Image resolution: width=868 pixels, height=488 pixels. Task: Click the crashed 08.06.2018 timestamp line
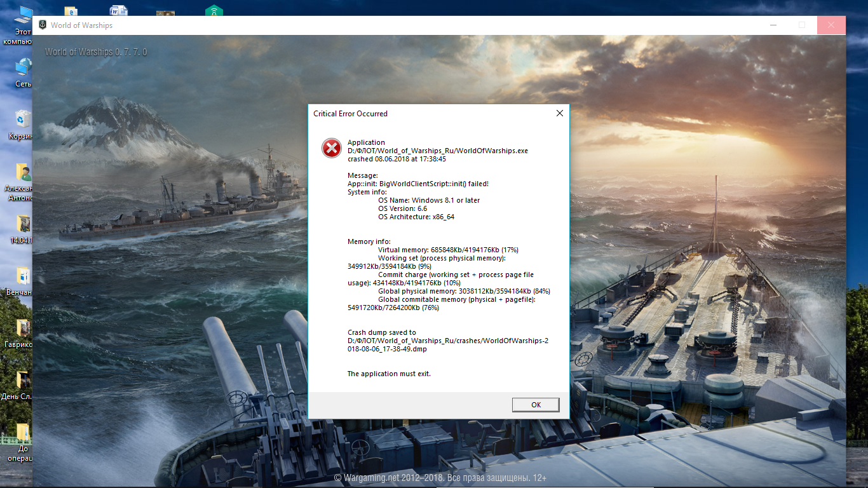click(x=397, y=159)
